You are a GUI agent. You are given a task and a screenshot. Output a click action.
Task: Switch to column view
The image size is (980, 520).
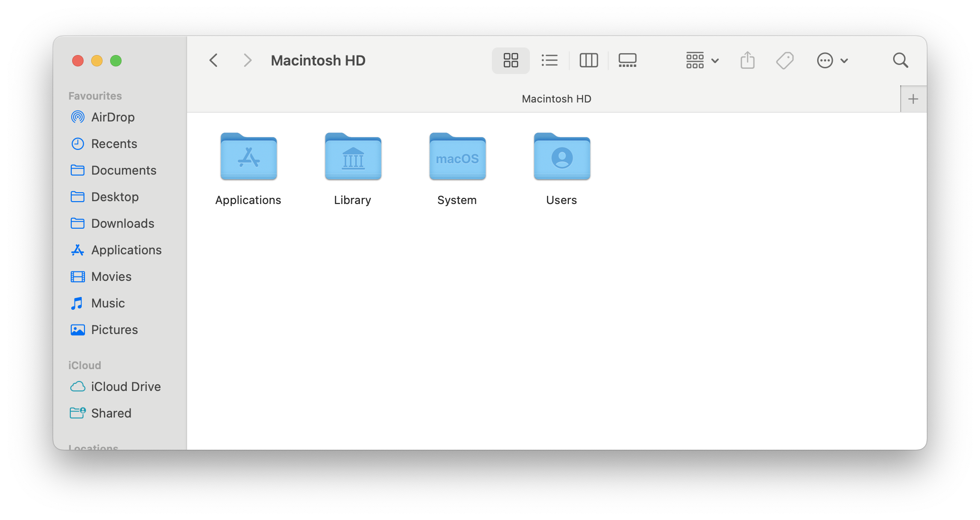588,60
